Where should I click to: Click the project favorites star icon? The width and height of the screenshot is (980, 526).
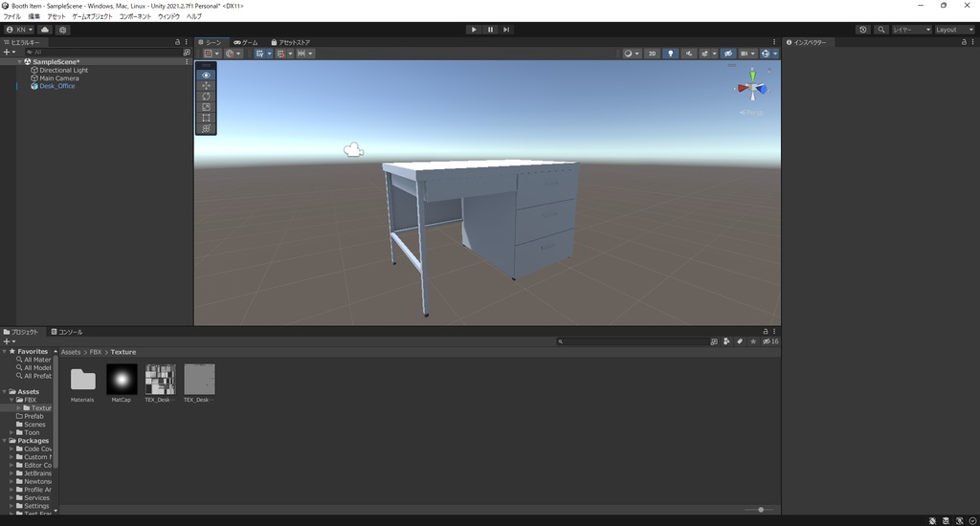coord(753,341)
